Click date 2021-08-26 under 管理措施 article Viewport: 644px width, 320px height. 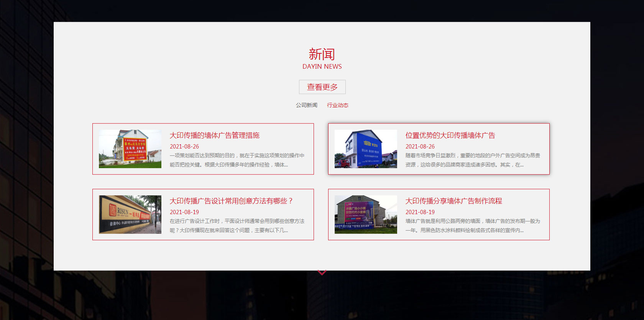coord(184,147)
